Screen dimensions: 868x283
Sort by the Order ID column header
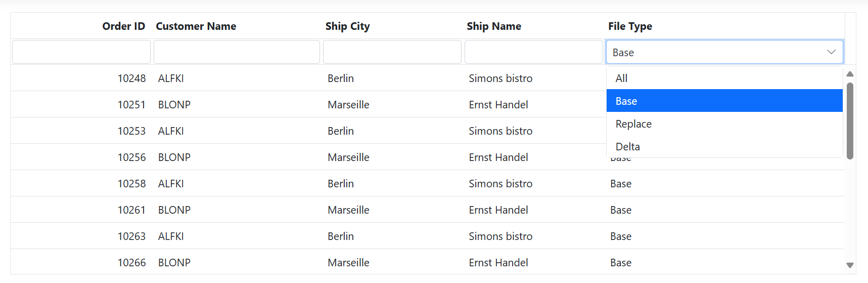123,26
